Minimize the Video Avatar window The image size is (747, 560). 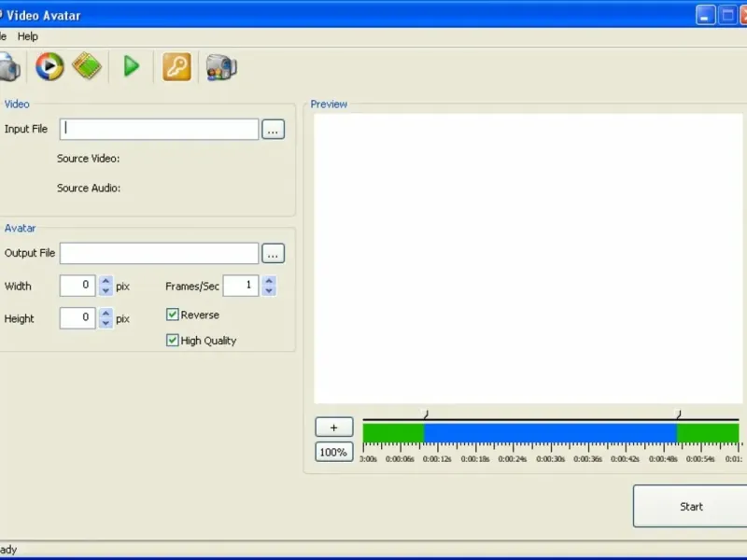tap(705, 15)
